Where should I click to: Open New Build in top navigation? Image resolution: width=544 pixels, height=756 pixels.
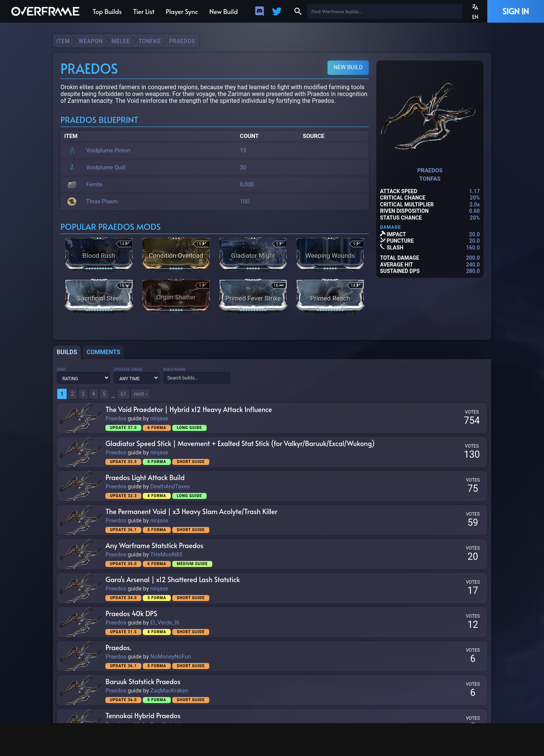pos(223,12)
